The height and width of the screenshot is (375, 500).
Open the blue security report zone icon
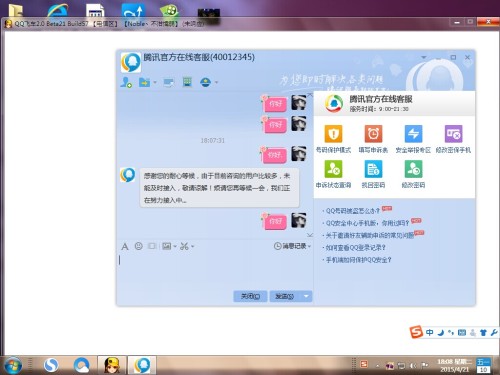[x=413, y=134]
